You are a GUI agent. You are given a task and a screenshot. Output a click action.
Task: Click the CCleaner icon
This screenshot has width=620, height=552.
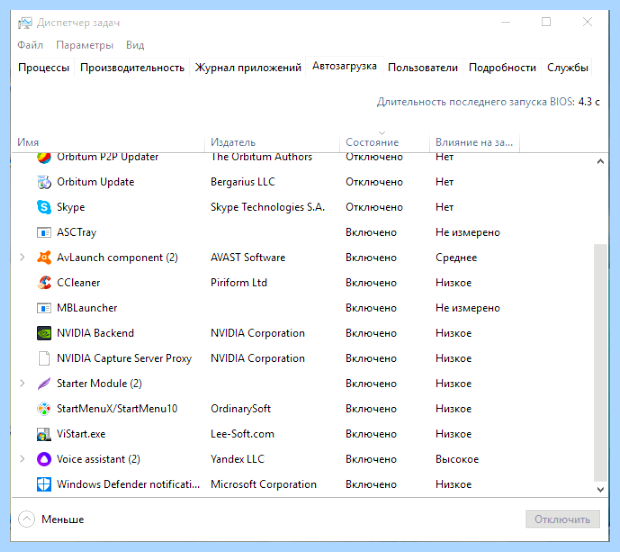tap(44, 283)
